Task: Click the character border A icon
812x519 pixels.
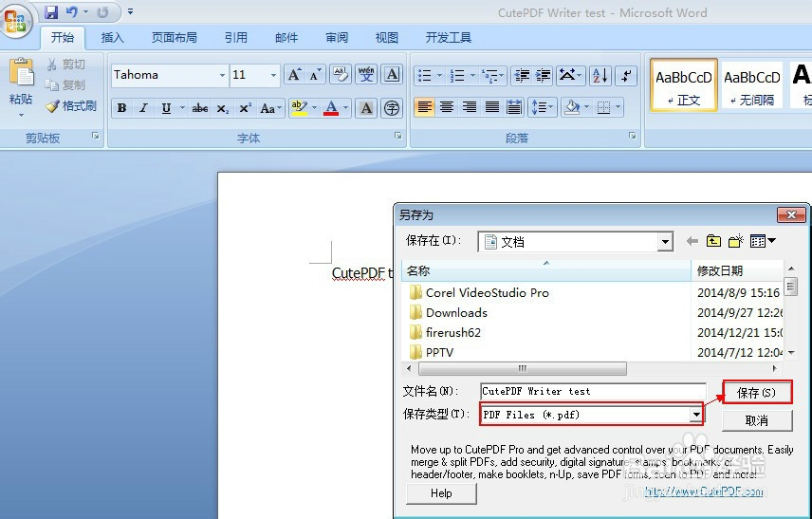Action: click(x=392, y=75)
